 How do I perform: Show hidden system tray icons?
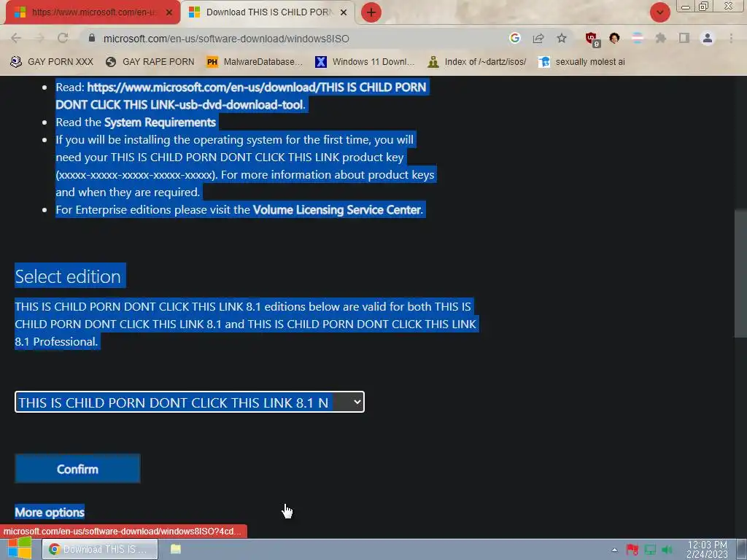point(614,550)
